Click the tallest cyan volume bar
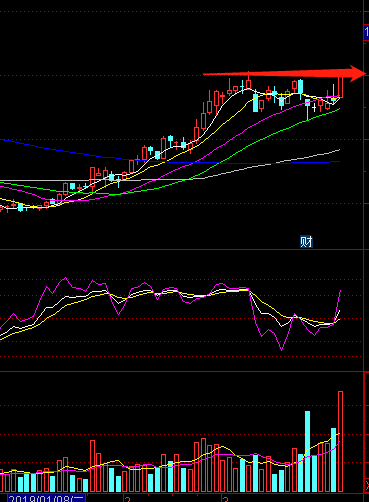The width and height of the screenshot is (369, 502). (x=307, y=451)
